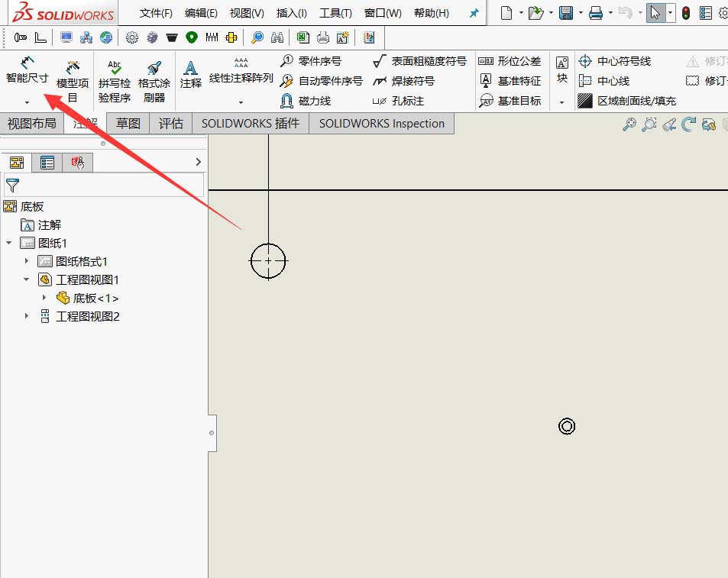728x578 pixels.
Task: Collapse the 图纸1 sheet node
Action: pyautogui.click(x=9, y=243)
